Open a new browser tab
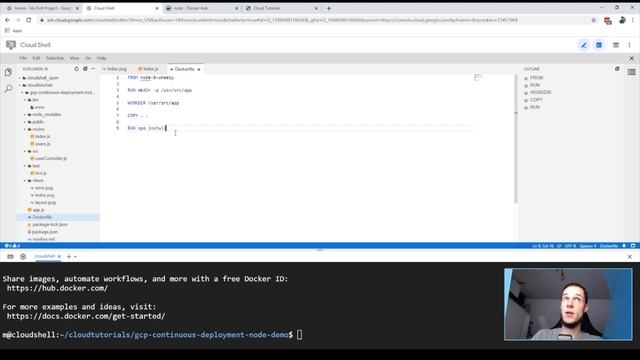Screen dimensions: 640x360 329,8
